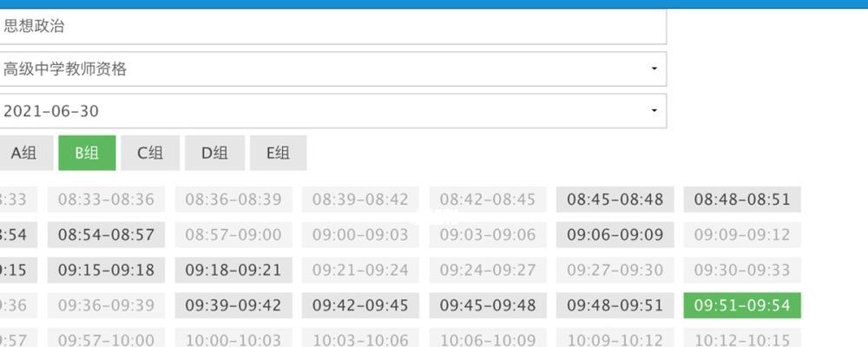
Task: Pick the 09:39-09:42 time slot
Action: 233,305
